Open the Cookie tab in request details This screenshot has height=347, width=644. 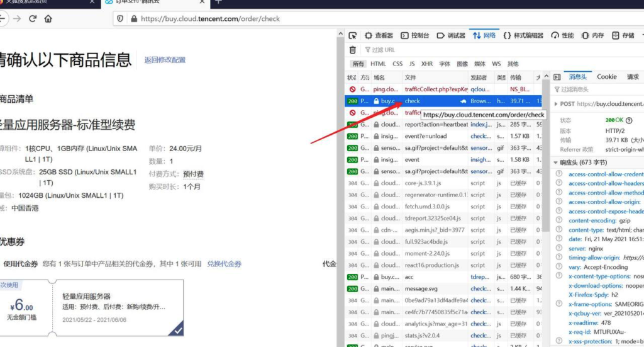click(606, 77)
